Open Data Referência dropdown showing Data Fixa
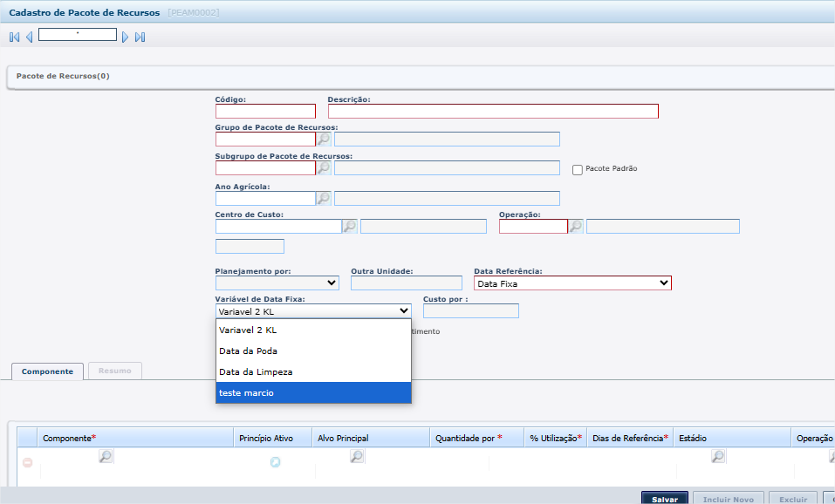Image resolution: width=835 pixels, height=504 pixels. (x=572, y=283)
